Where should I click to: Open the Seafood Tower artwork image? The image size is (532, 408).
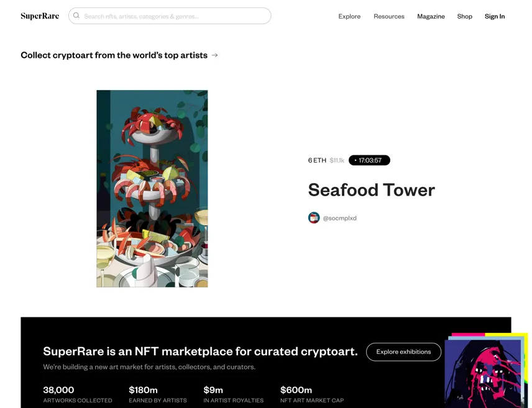[x=152, y=189]
